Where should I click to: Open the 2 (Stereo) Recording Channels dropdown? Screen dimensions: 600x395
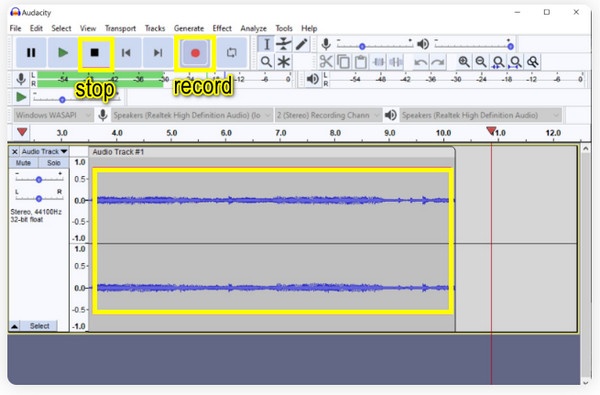(x=328, y=115)
